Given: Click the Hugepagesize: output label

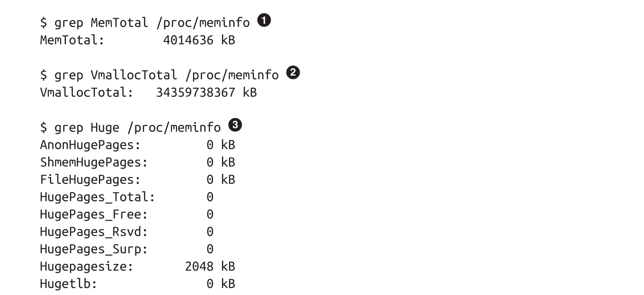Looking at the screenshot, I should click(x=87, y=266).
